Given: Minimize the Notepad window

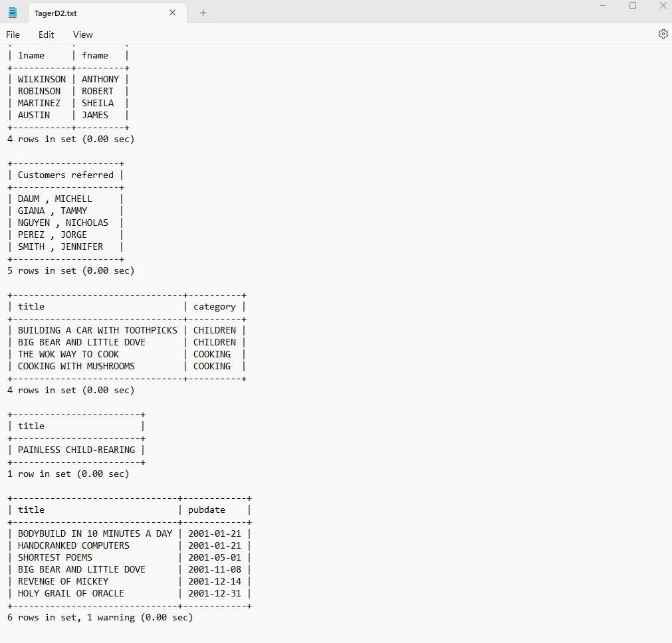Looking at the screenshot, I should point(603,5).
